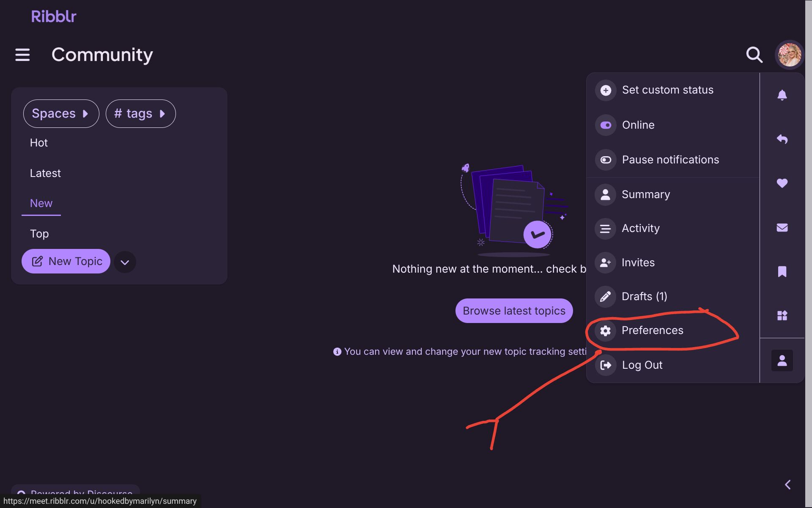Open the bookmarks tab icon
The height and width of the screenshot is (508, 812).
coord(782,272)
